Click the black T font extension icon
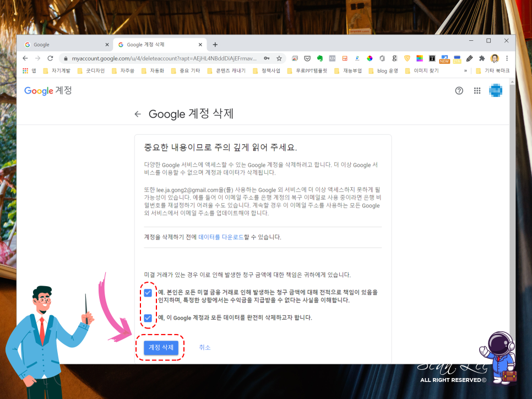 tap(432, 58)
